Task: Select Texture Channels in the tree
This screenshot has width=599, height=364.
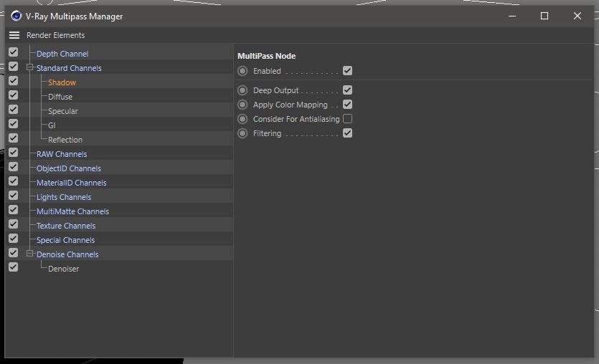Action: (66, 226)
